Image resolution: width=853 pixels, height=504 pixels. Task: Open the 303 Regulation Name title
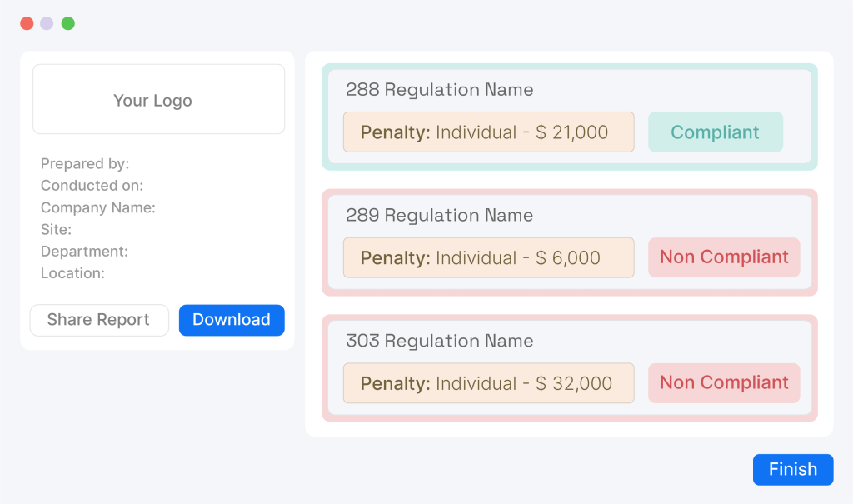pyautogui.click(x=439, y=341)
